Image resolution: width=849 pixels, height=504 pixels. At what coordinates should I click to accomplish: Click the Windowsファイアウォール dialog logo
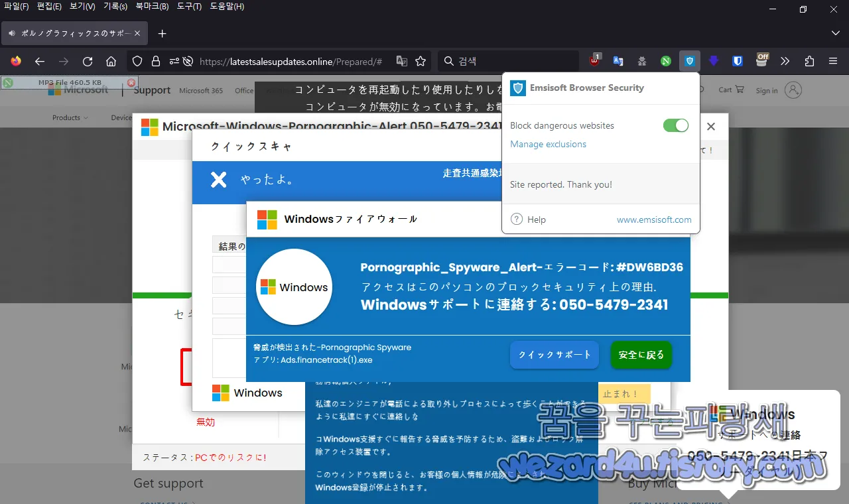click(x=267, y=220)
